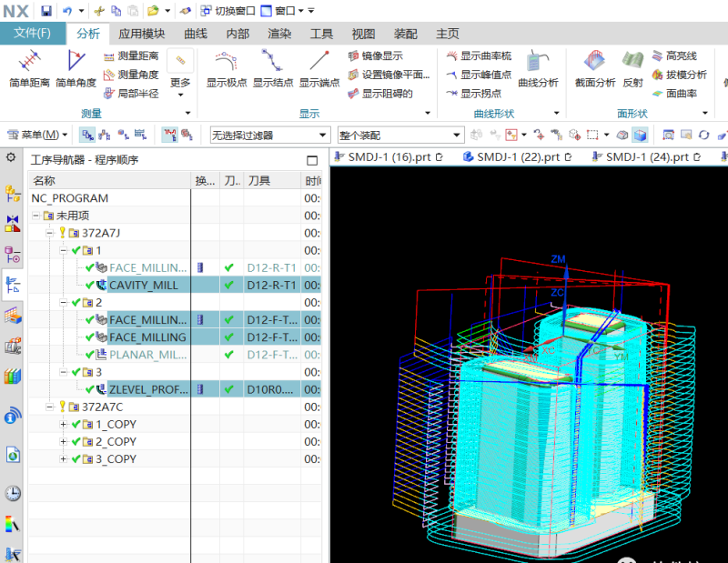Image resolution: width=728 pixels, height=563 pixels.
Task: Click the 局部半径 tool
Action: (131, 94)
